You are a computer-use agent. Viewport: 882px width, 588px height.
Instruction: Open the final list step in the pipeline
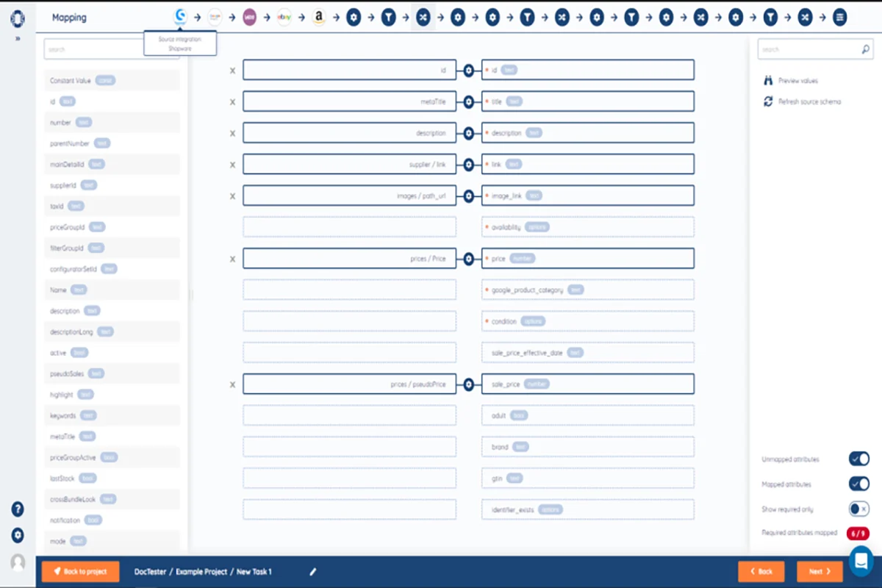[839, 17]
